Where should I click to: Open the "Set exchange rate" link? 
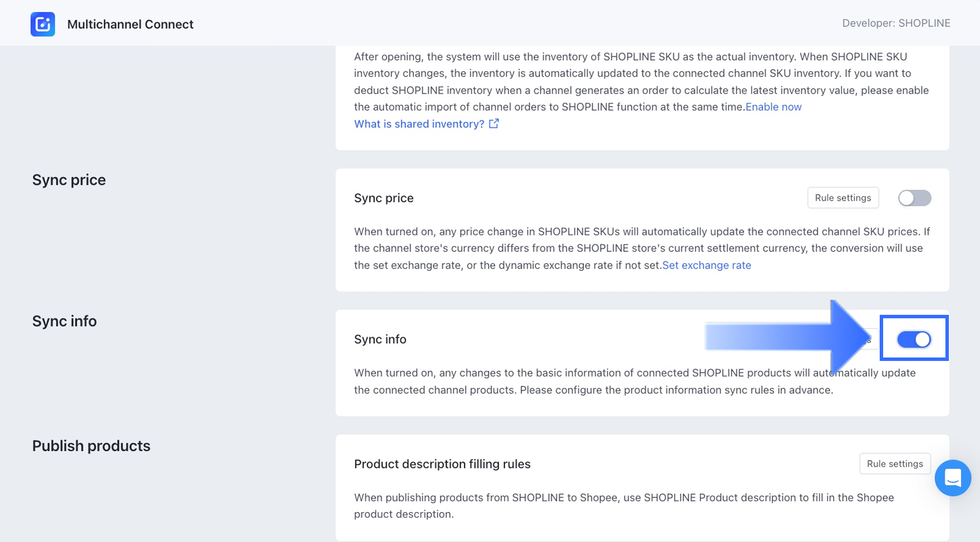click(706, 265)
